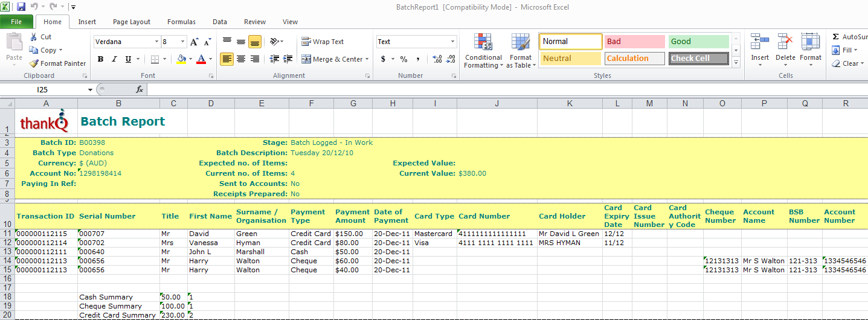Click Decrease Decimal icon
This screenshot has width=868, height=320.
451,59
